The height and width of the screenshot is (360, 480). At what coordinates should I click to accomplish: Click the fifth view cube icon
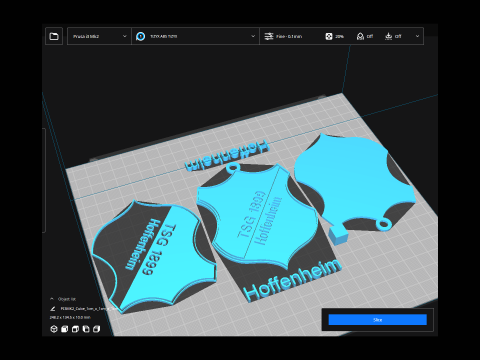tap(97, 329)
